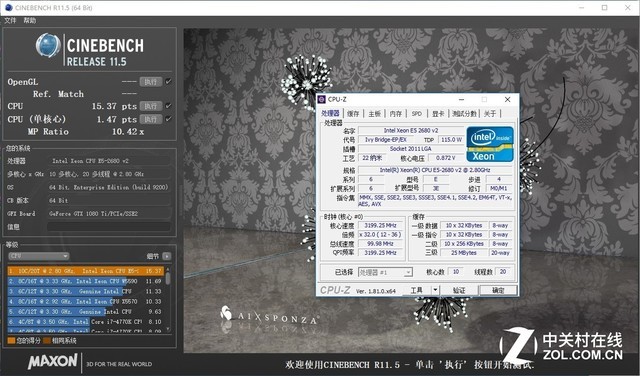Select ranking row 3 6C/12T Genuine Intel CPU 11.33
This screenshot has height=376, width=640.
coord(85,291)
